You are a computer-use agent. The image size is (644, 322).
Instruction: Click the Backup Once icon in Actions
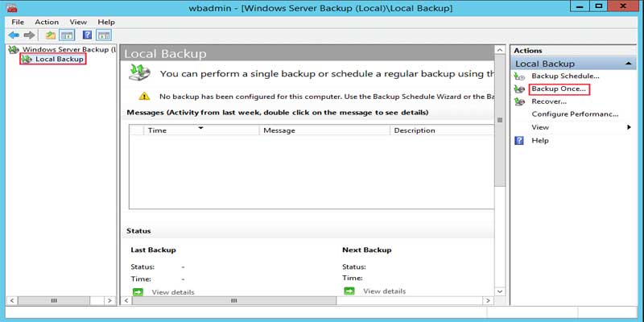519,89
